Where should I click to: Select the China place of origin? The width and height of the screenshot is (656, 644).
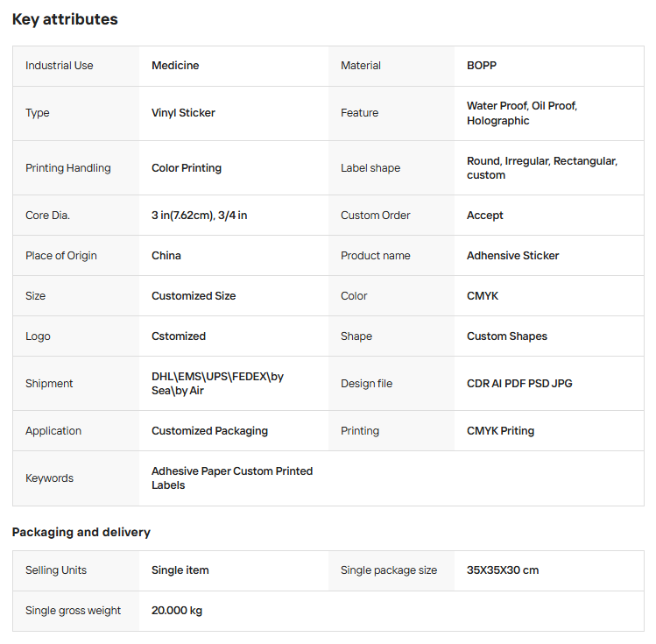[166, 256]
